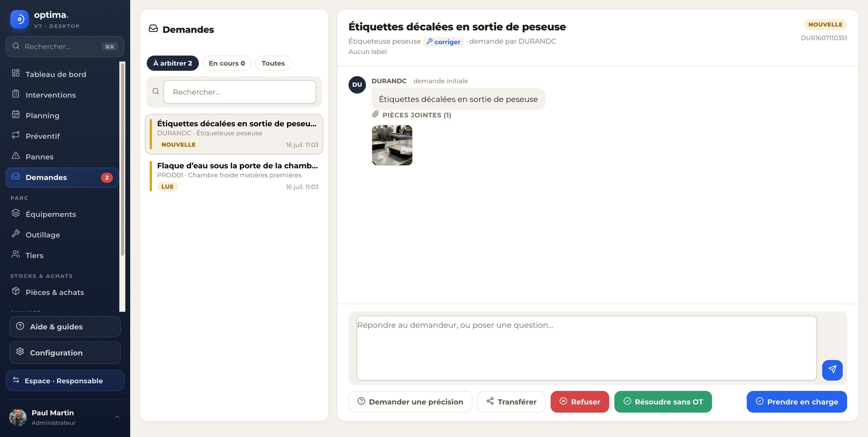Click the sidebar vertical scrollbar
Viewport: 868px width, 437px height.
122,159
